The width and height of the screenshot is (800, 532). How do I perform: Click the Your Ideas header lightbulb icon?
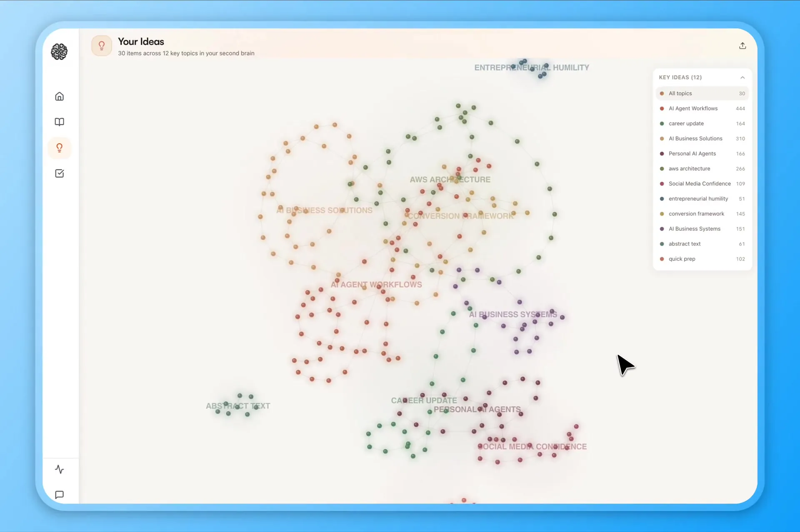click(x=102, y=46)
